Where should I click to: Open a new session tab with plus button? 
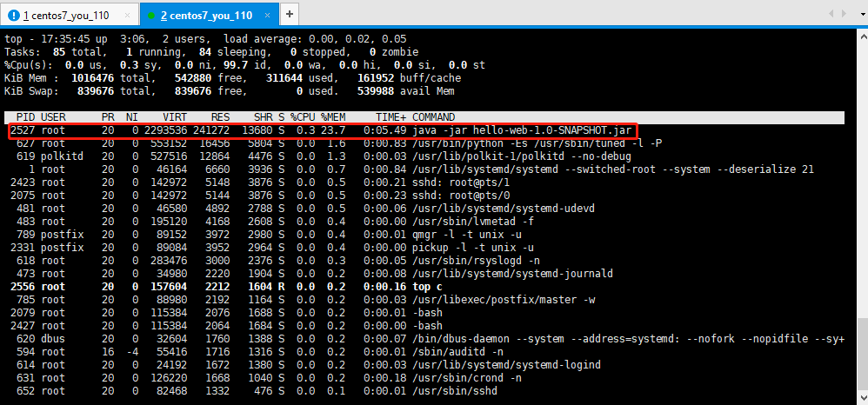[x=290, y=15]
